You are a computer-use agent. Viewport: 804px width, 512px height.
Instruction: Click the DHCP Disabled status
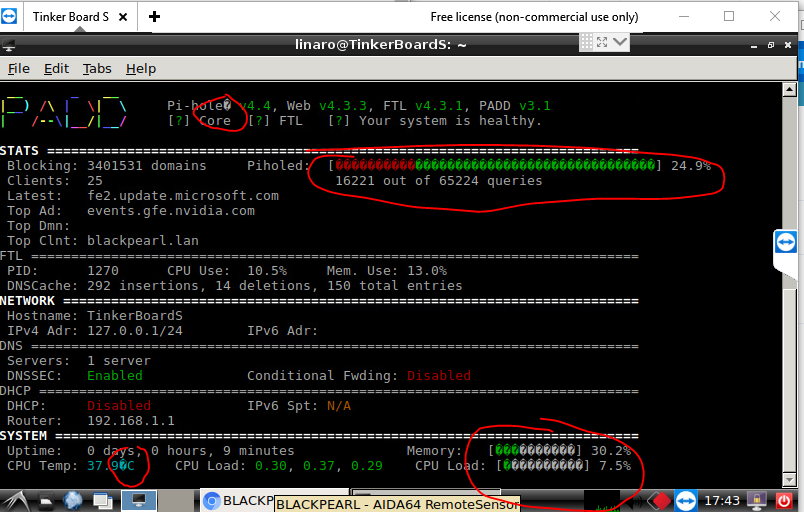point(119,406)
